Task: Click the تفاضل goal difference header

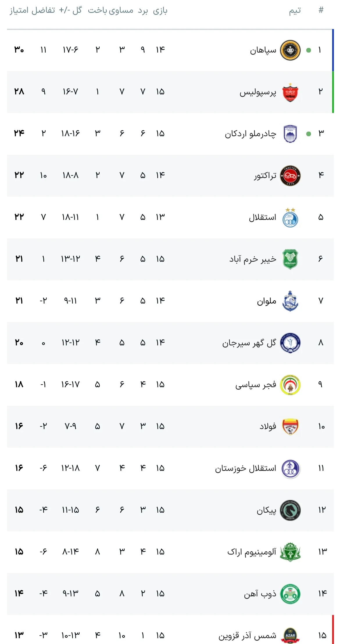Action: (x=43, y=10)
